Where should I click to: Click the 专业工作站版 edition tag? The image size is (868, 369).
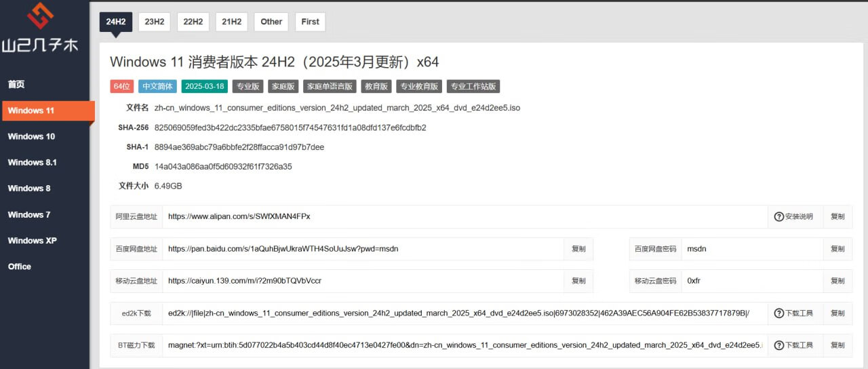(x=474, y=87)
